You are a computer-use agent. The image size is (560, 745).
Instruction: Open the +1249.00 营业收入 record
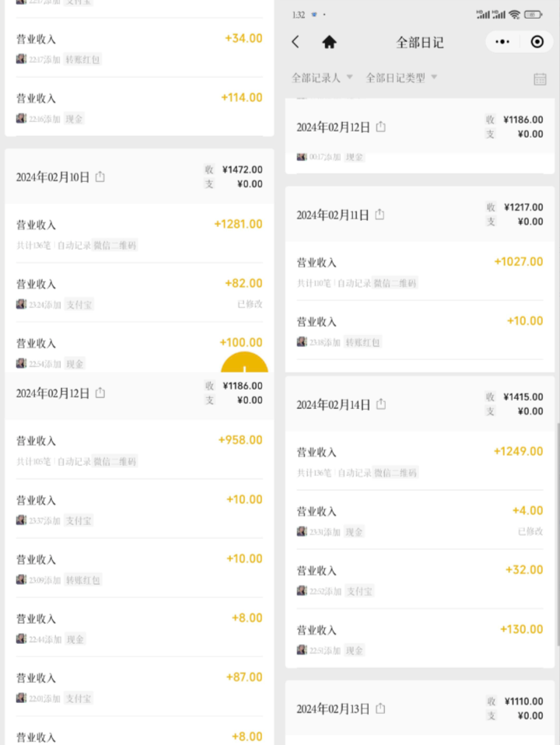420,461
